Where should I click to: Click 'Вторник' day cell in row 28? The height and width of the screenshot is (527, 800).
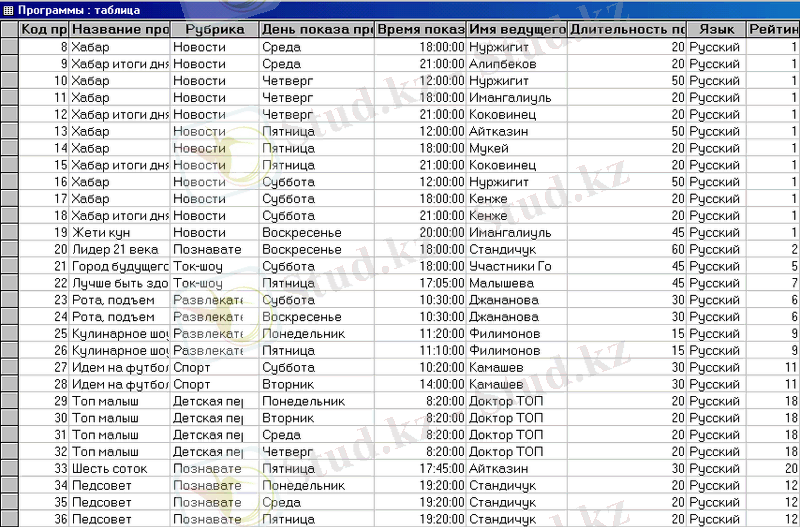[317, 384]
